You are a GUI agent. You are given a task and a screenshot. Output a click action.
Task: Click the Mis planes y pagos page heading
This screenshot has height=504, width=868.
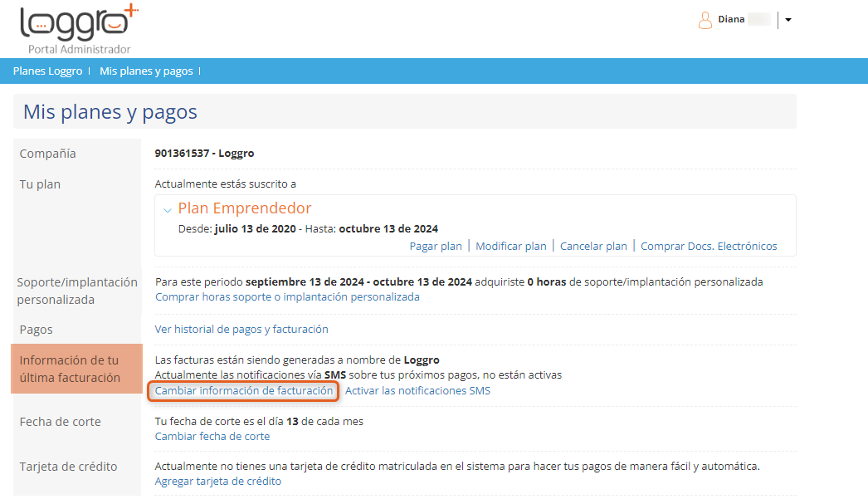[x=110, y=112]
